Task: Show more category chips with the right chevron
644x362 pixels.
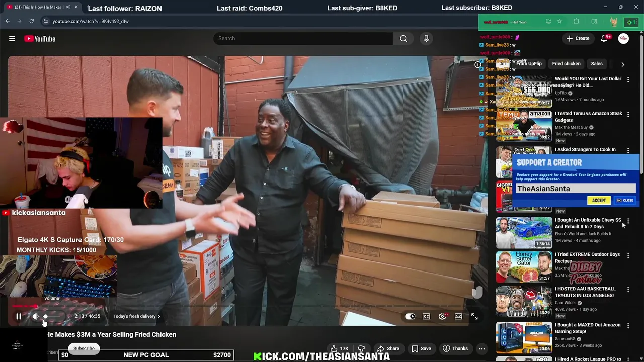Action: click(x=623, y=64)
